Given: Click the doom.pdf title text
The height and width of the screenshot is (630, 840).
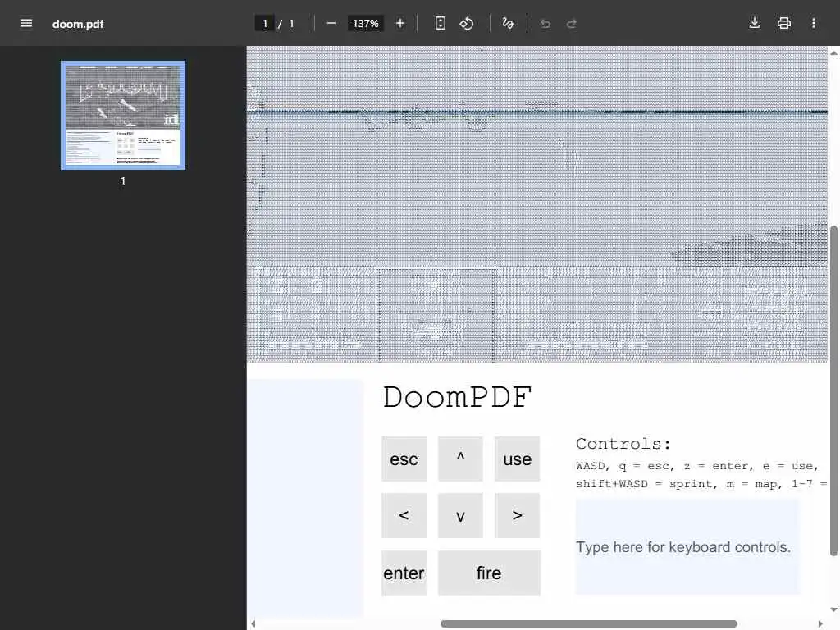Looking at the screenshot, I should coord(78,24).
